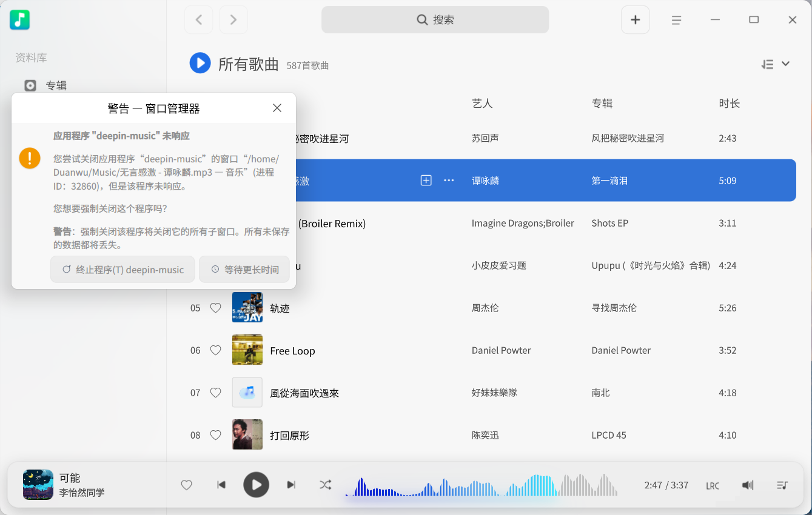Toggle shuffle playback mode
This screenshot has height=515, width=812.
click(326, 485)
